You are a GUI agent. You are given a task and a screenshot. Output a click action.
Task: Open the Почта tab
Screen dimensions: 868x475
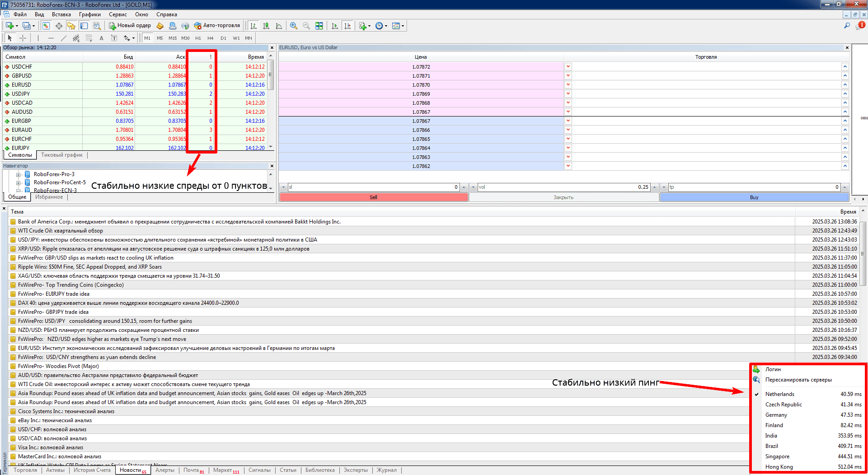click(x=193, y=470)
